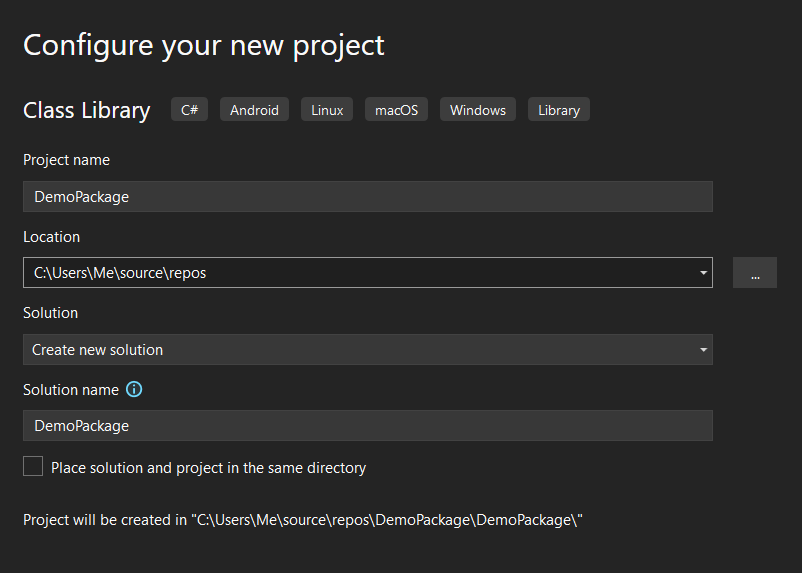Click the C# language tag

pyautogui.click(x=189, y=110)
